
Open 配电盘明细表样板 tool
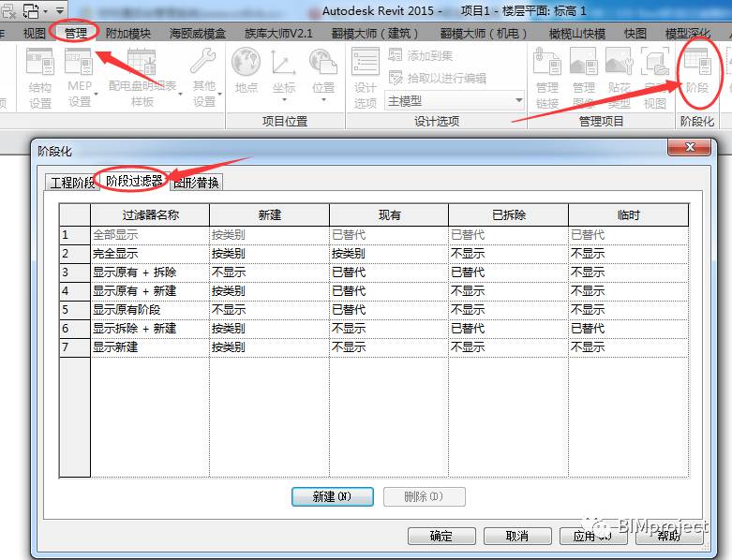pos(142,79)
